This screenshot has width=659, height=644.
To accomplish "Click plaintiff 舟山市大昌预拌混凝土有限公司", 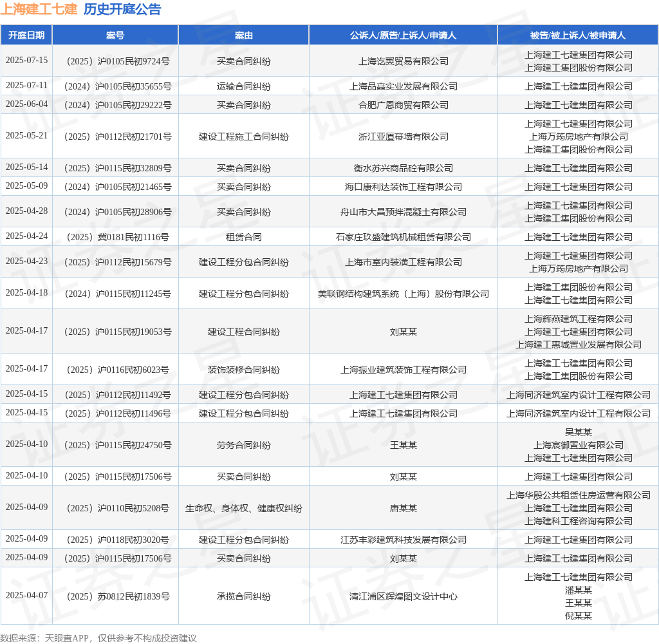I will [403, 212].
